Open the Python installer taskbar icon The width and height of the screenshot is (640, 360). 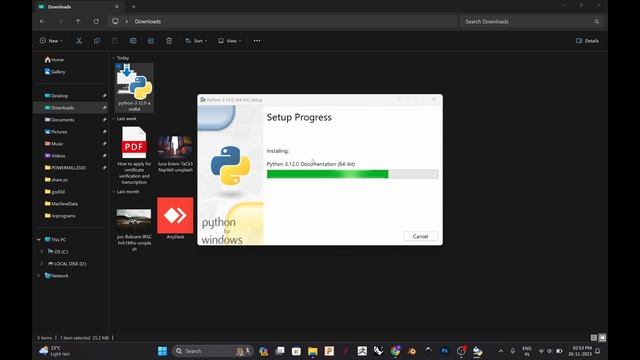tap(478, 351)
